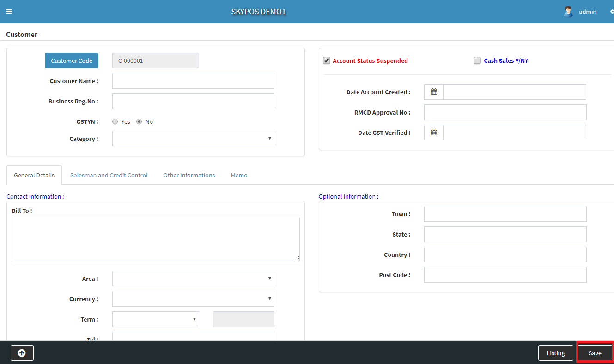The width and height of the screenshot is (614, 364).
Task: Click into the Customer Name field
Action: [x=193, y=81]
